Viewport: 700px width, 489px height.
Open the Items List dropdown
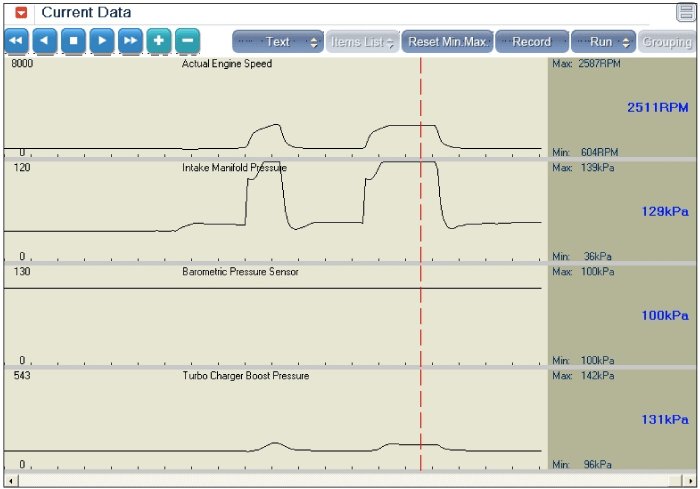(362, 42)
